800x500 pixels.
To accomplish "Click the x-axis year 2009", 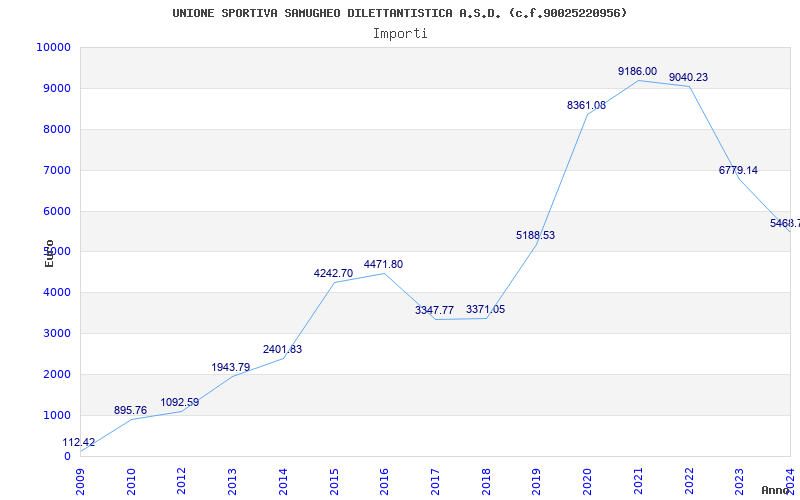I will [x=81, y=481].
